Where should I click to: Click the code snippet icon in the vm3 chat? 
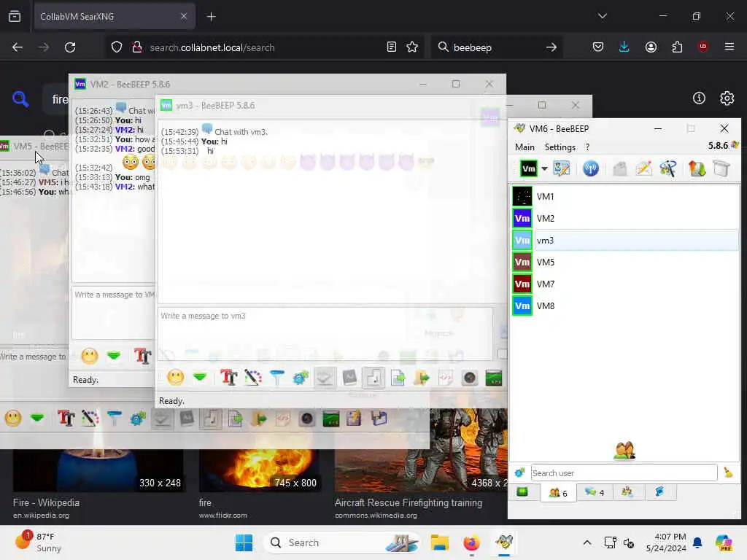(x=446, y=378)
